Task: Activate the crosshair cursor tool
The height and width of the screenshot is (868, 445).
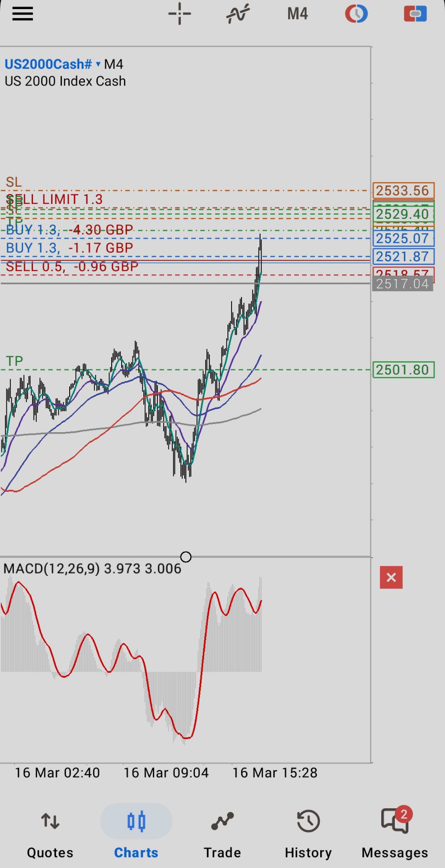Action: (x=180, y=14)
